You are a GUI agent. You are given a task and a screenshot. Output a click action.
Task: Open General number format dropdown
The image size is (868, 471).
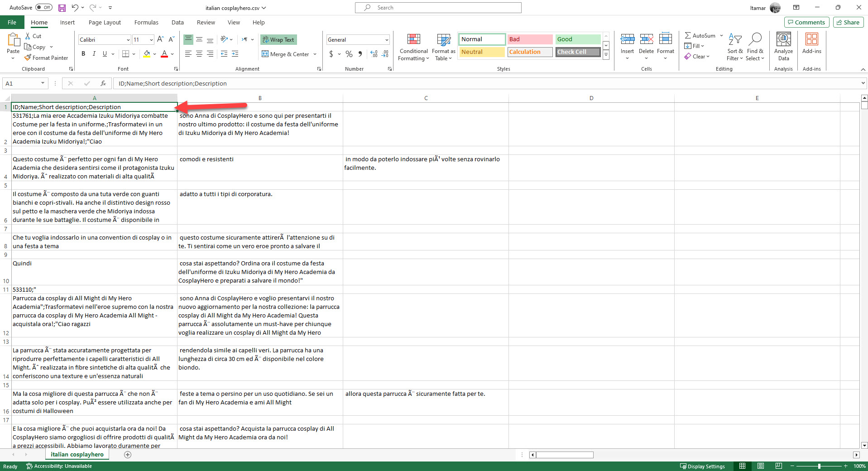387,40
